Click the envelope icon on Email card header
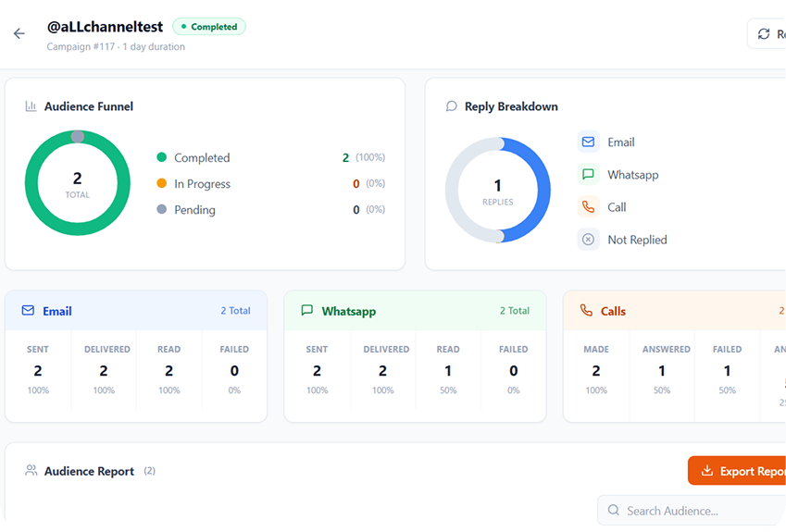 pyautogui.click(x=28, y=311)
